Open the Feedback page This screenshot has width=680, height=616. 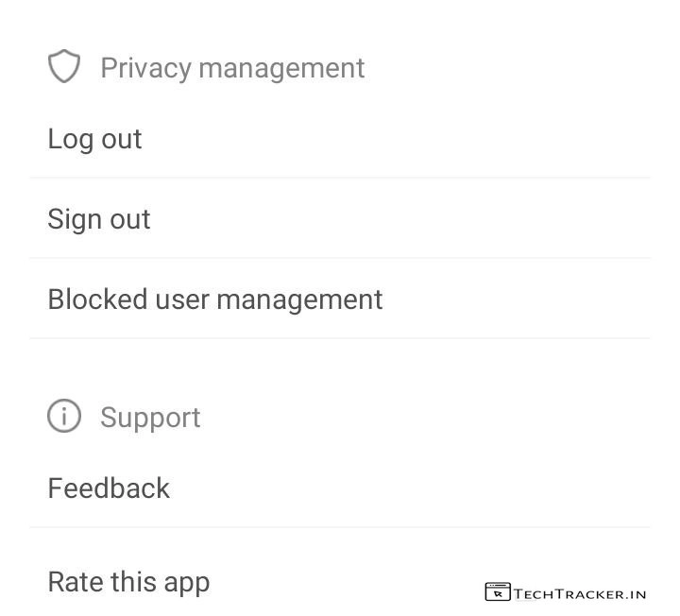pyautogui.click(x=109, y=488)
